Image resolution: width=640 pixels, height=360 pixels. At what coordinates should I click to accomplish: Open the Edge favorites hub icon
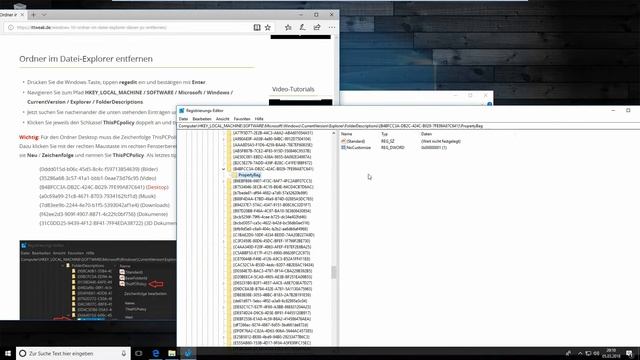click(288, 27)
